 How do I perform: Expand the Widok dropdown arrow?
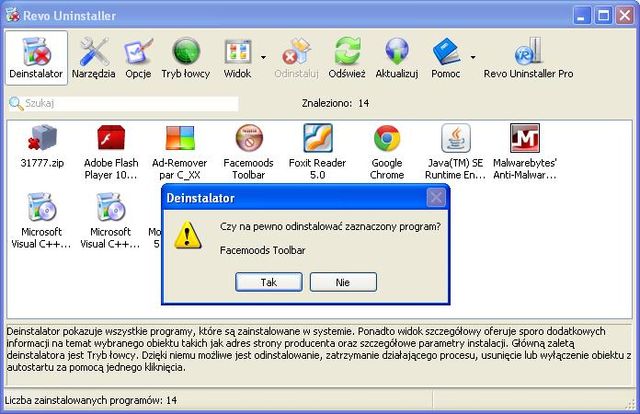click(x=263, y=58)
